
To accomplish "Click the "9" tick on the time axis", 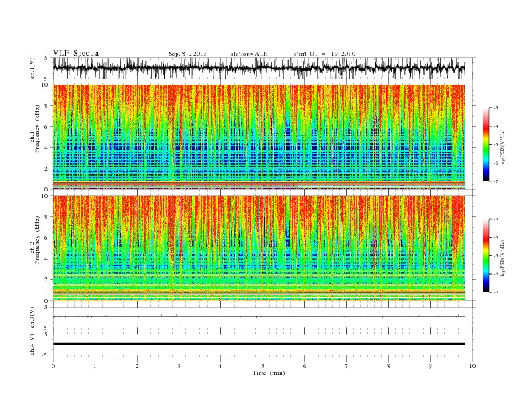I will 430,366.
